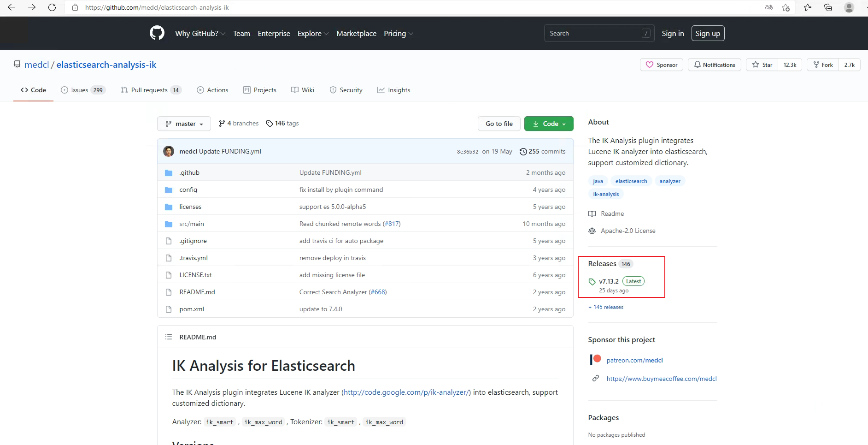View the 146 tags link
The width and height of the screenshot is (868, 445).
point(282,123)
